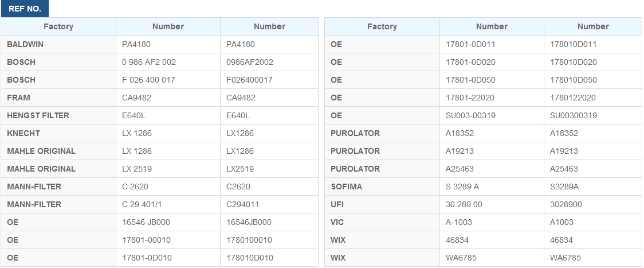Viewport: 644px width, 268px height.
Task: Click the left table Factory header
Action: click(58, 26)
